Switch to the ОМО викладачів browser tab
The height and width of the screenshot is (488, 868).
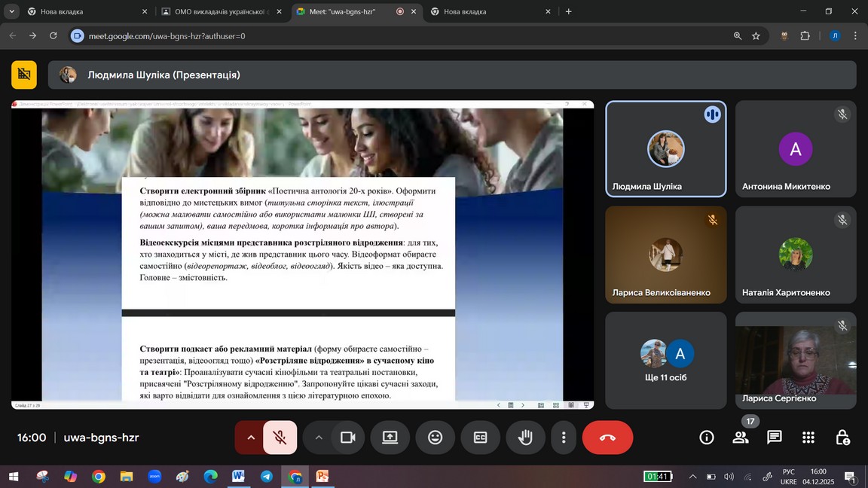(x=219, y=11)
